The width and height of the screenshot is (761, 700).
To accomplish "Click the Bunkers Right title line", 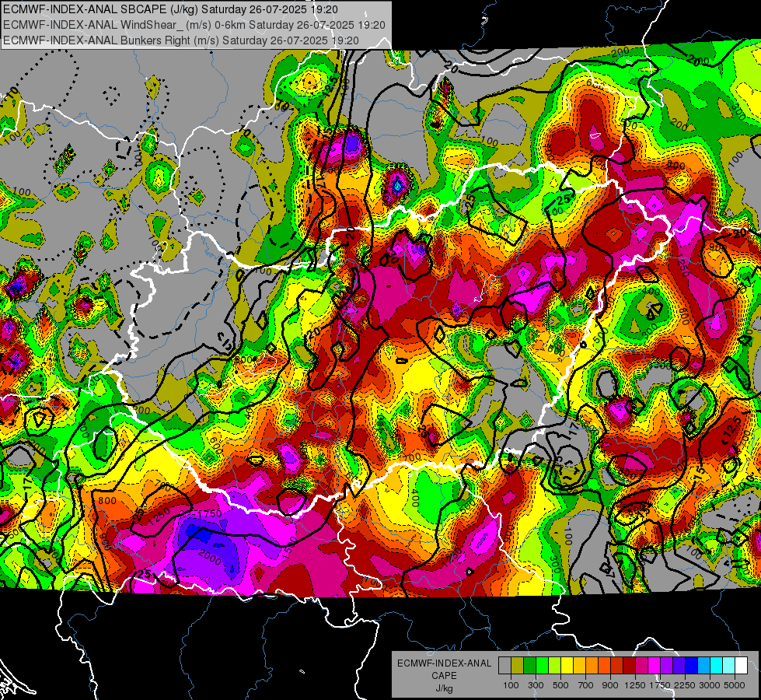I will 180,40.
